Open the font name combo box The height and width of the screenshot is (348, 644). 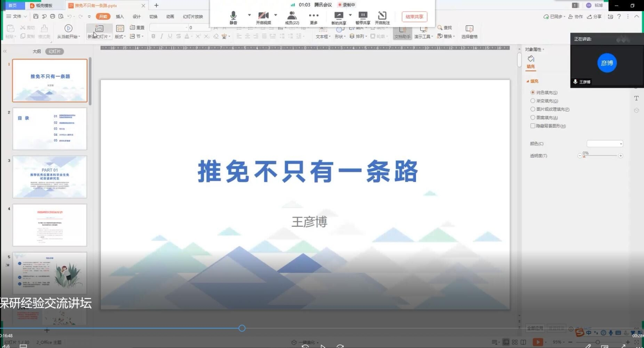[x=168, y=28]
